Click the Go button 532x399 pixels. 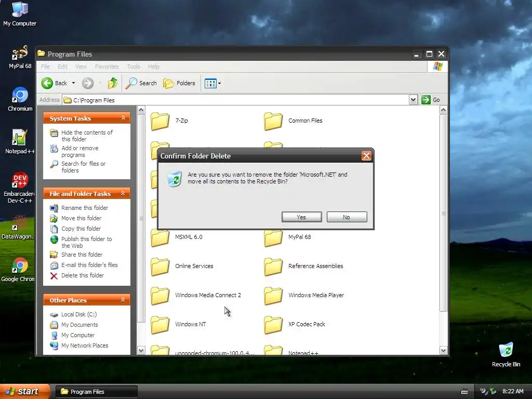tap(431, 100)
